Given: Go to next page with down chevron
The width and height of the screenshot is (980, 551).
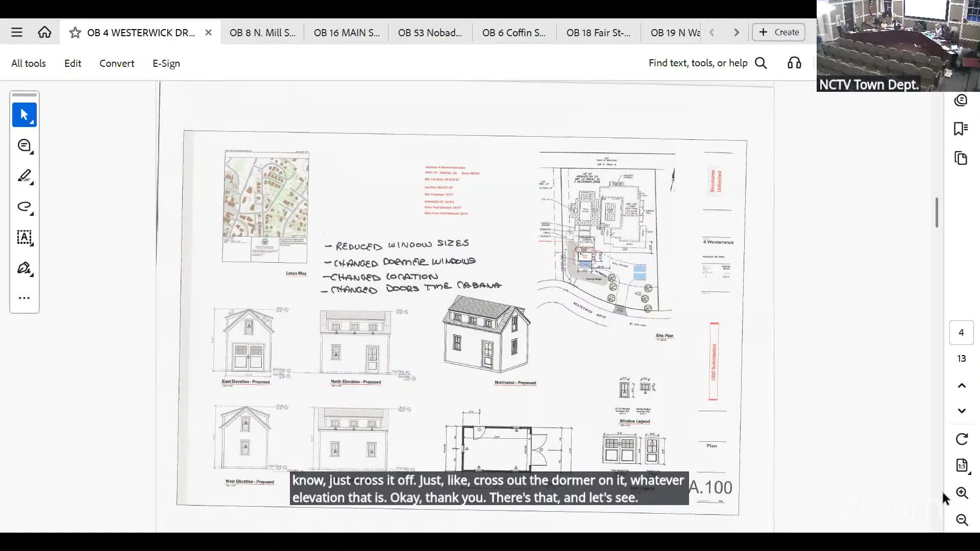Looking at the screenshot, I should tap(962, 411).
